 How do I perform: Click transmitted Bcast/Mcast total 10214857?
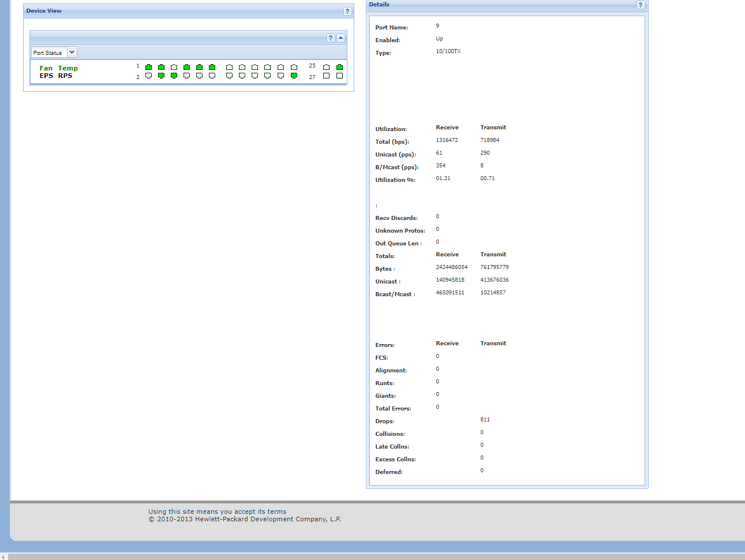pyautogui.click(x=493, y=293)
